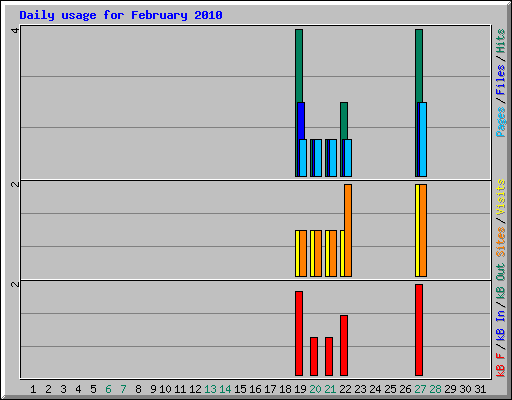Click the green day label "14"

[x=225, y=389]
